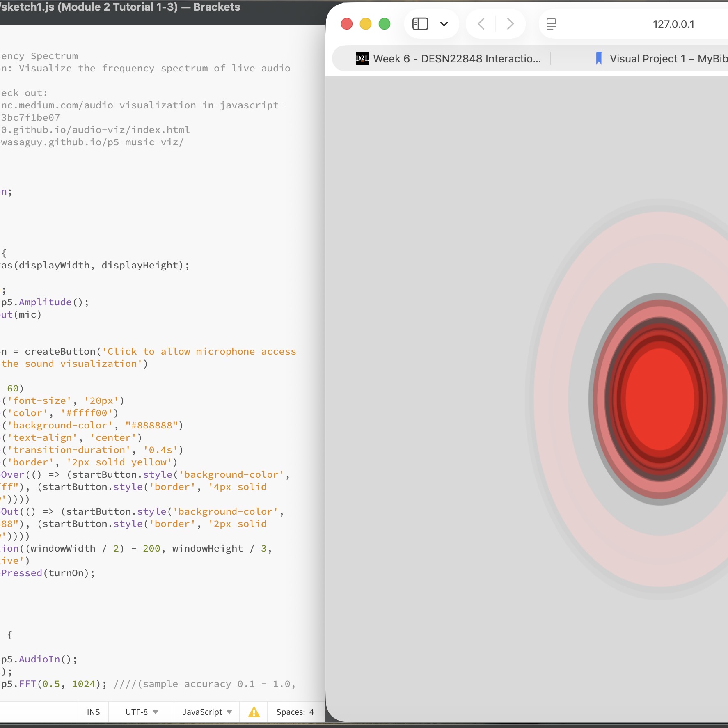Click the github.io audio-viz index link
Viewport: 728px width, 728px height.
click(x=94, y=130)
